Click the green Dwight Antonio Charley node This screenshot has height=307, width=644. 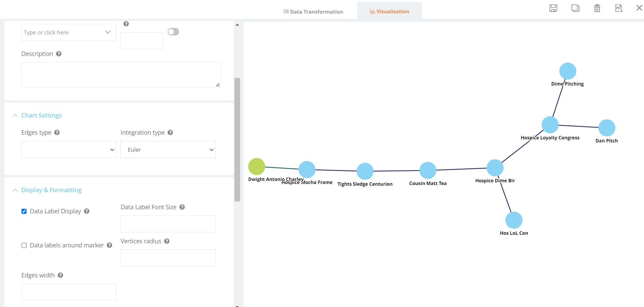click(x=257, y=167)
